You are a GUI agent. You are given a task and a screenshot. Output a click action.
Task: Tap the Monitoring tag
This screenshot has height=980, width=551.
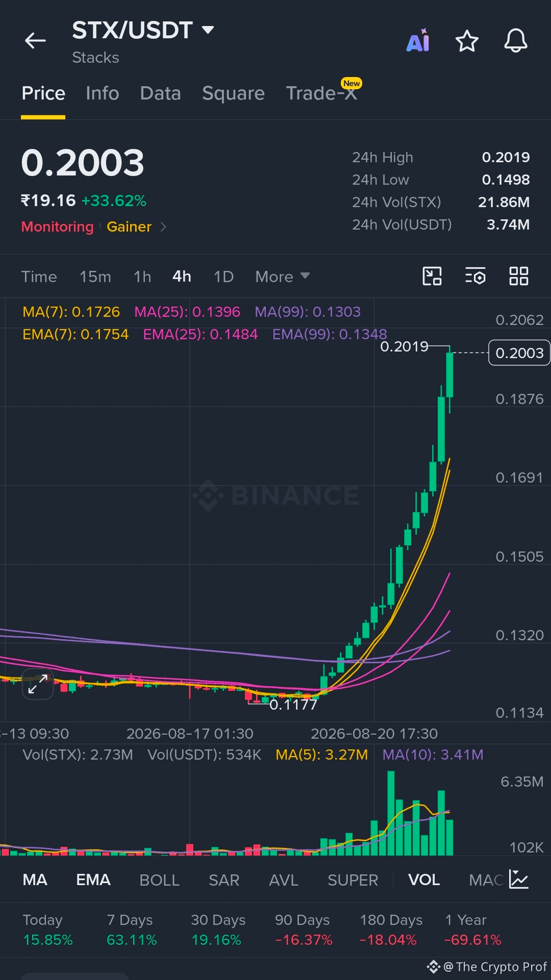click(x=57, y=227)
